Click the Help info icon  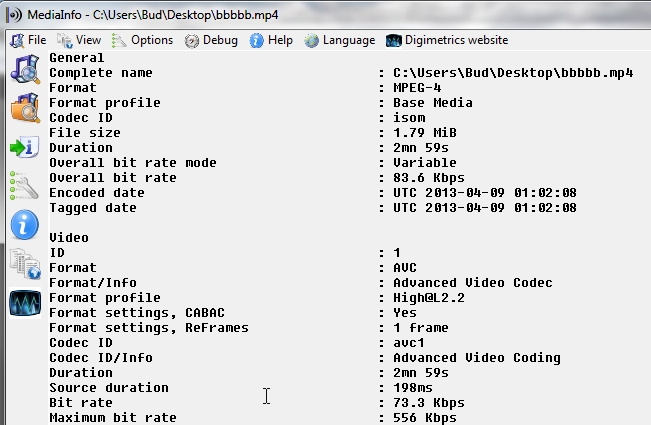(x=256, y=41)
